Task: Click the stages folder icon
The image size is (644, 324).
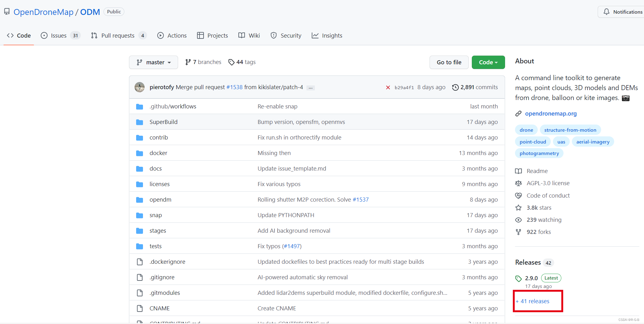Action: coord(140,231)
